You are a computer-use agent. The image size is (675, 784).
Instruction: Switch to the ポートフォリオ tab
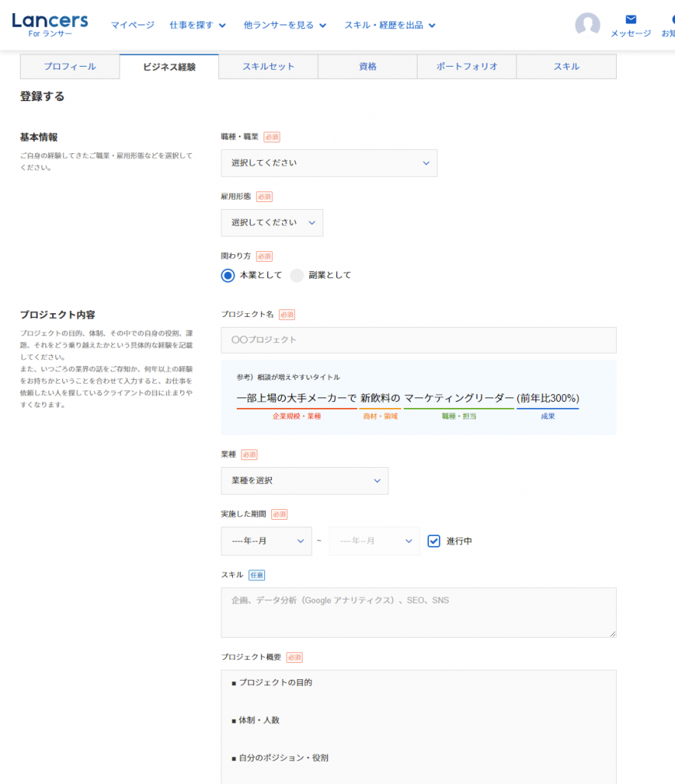pos(466,67)
